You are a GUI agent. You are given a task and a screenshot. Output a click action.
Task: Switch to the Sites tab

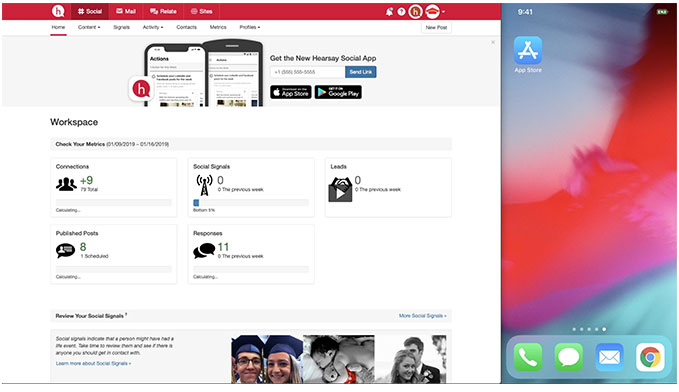click(202, 11)
